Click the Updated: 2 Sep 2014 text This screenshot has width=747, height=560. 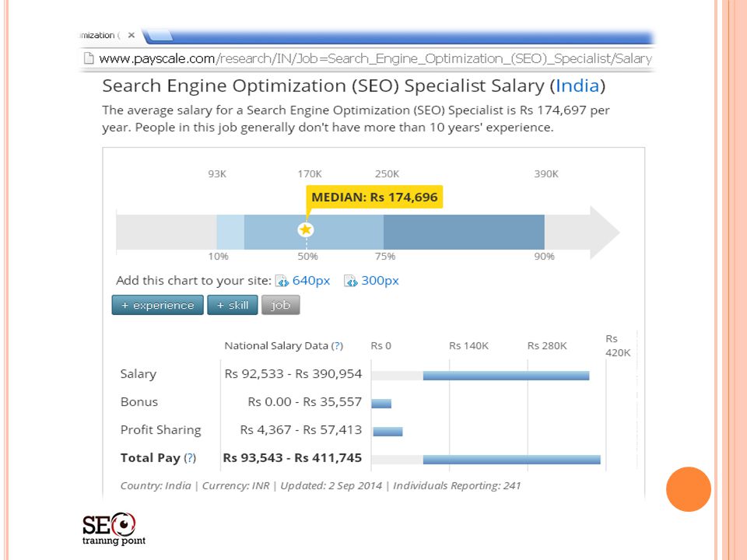[331, 485]
